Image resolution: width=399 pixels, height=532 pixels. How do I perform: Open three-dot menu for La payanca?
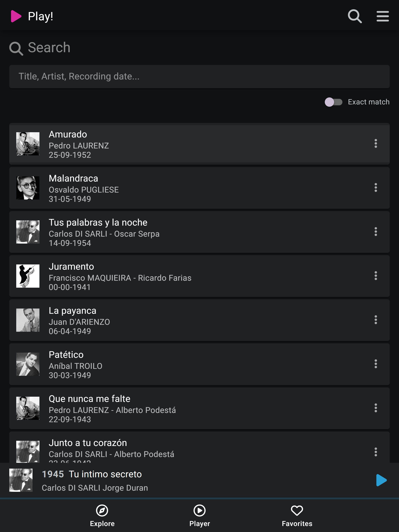coord(376,320)
